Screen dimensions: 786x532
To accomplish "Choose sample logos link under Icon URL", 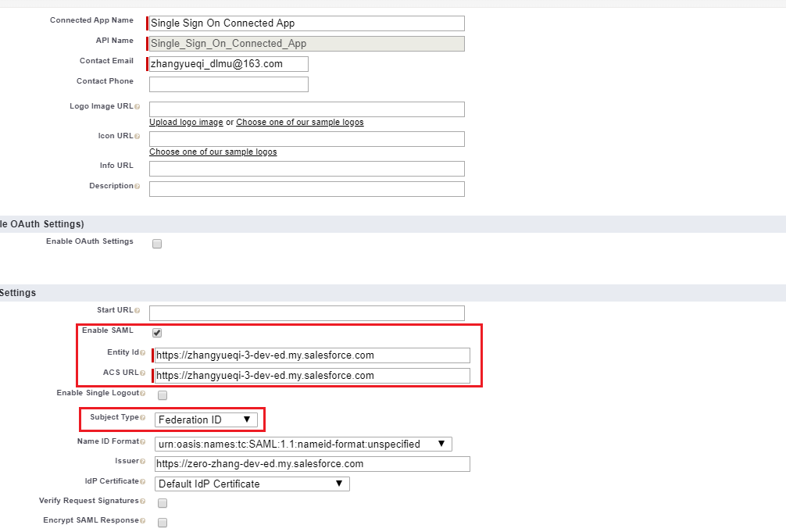I will pyautogui.click(x=213, y=152).
